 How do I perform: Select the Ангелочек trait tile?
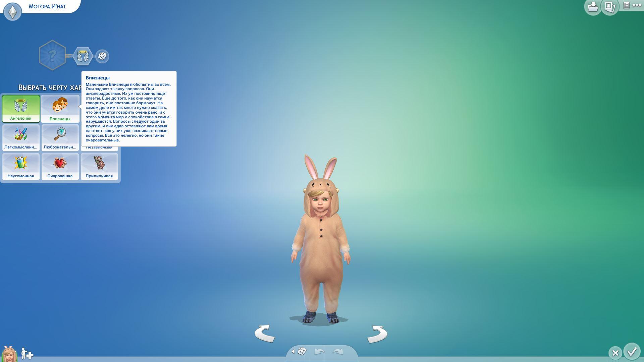(x=21, y=109)
